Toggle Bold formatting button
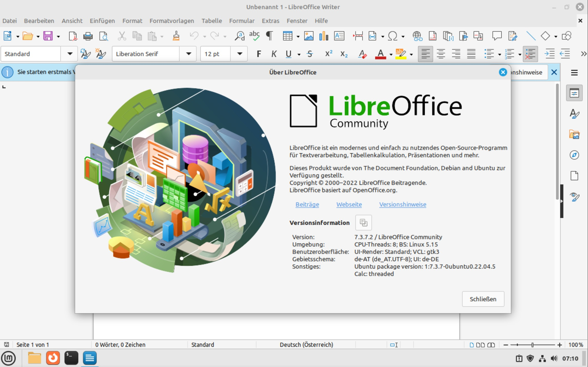Screen dimensions: 588x367 click(259, 54)
